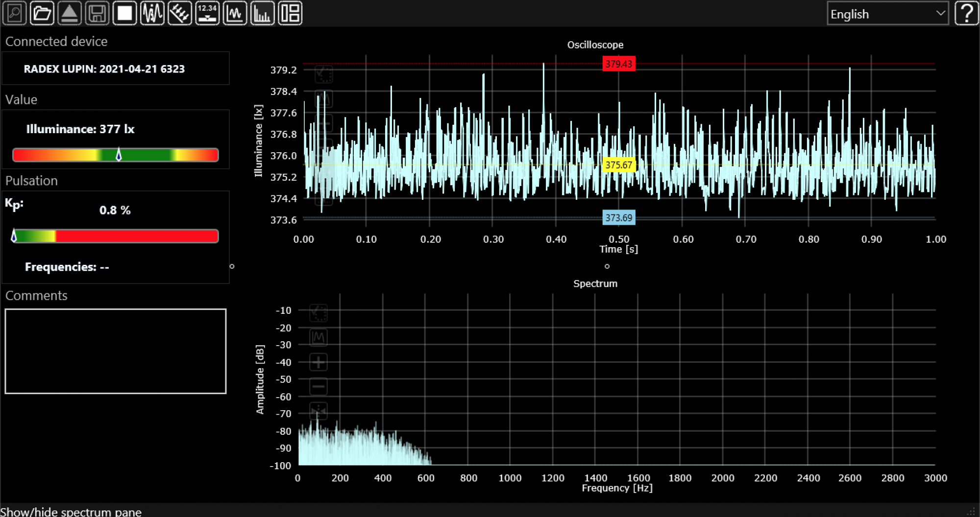Click the eject device icon
980x517 pixels.
pyautogui.click(x=70, y=13)
